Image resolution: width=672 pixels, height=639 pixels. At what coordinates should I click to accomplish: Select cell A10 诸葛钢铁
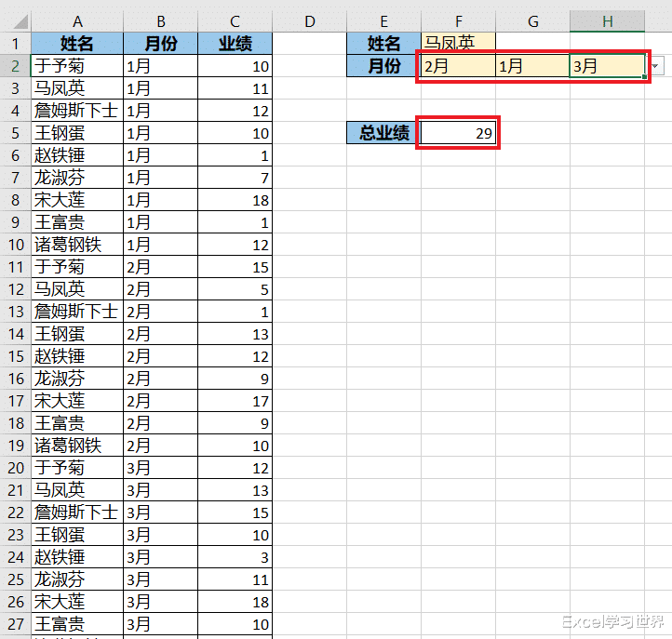(x=77, y=245)
